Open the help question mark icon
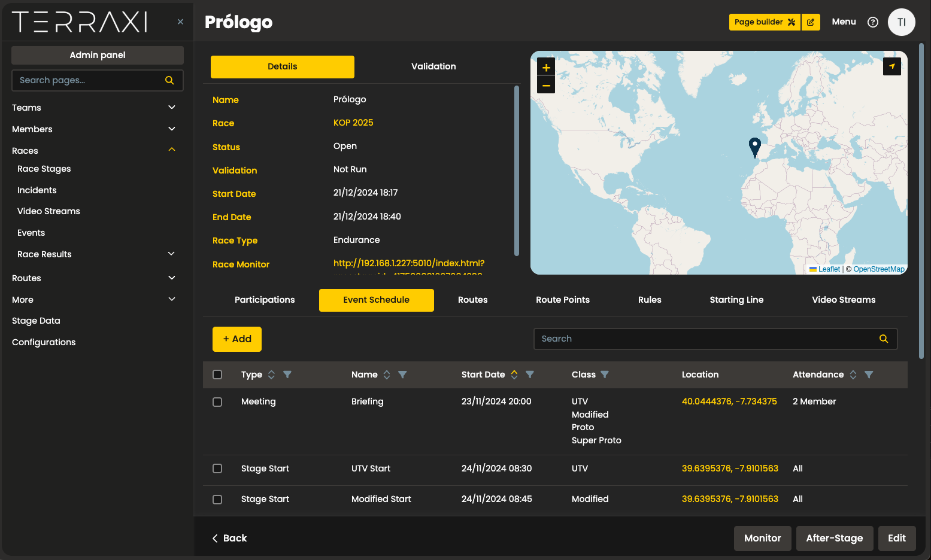 coord(873,22)
